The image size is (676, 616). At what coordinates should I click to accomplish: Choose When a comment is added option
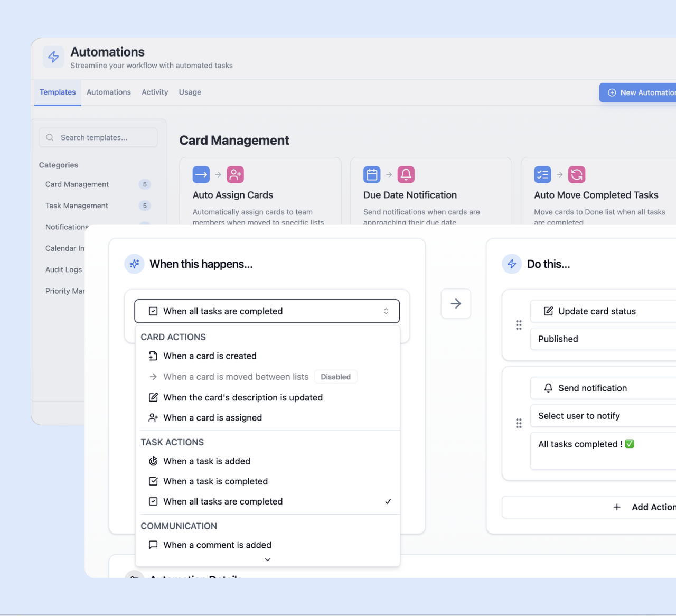(x=268, y=545)
